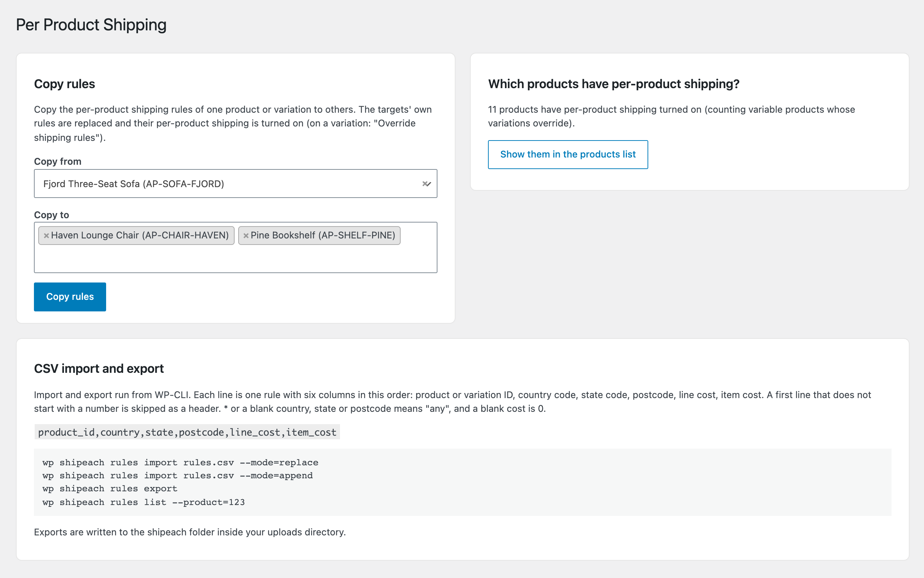Click the Copy from label
924x578 pixels.
58,161
